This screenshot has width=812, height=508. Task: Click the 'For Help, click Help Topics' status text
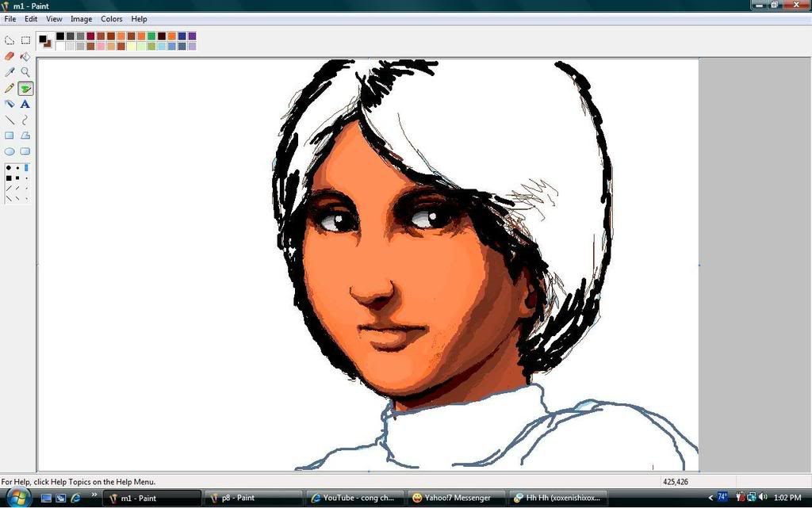[x=79, y=482]
